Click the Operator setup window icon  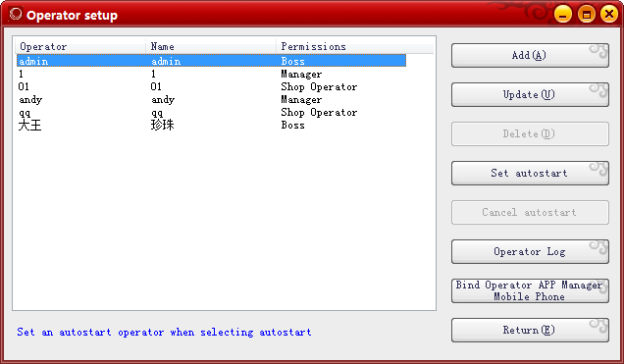(16, 15)
